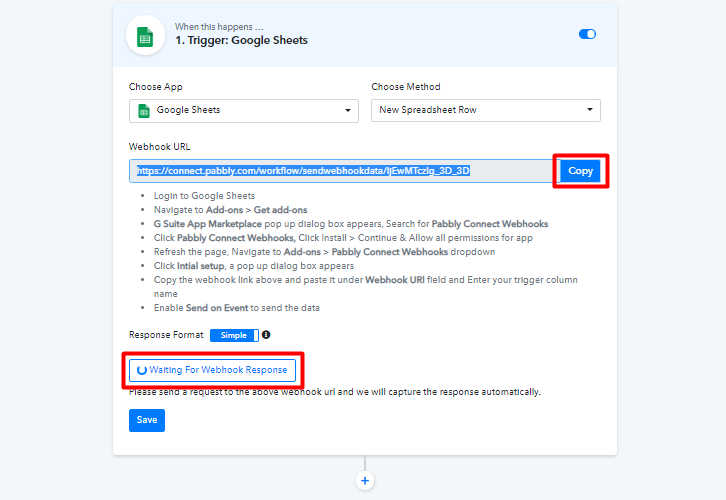
Task: Toggle the Response Format Simple switch
Action: 234,335
